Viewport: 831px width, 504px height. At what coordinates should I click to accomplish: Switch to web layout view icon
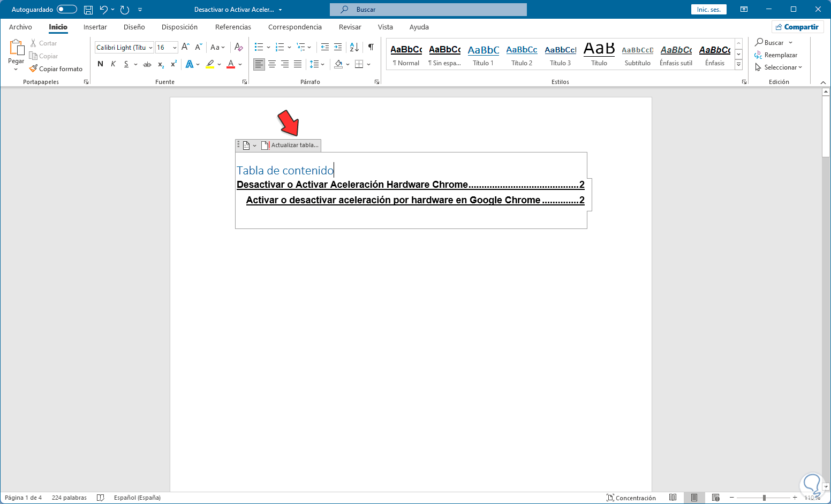715,498
